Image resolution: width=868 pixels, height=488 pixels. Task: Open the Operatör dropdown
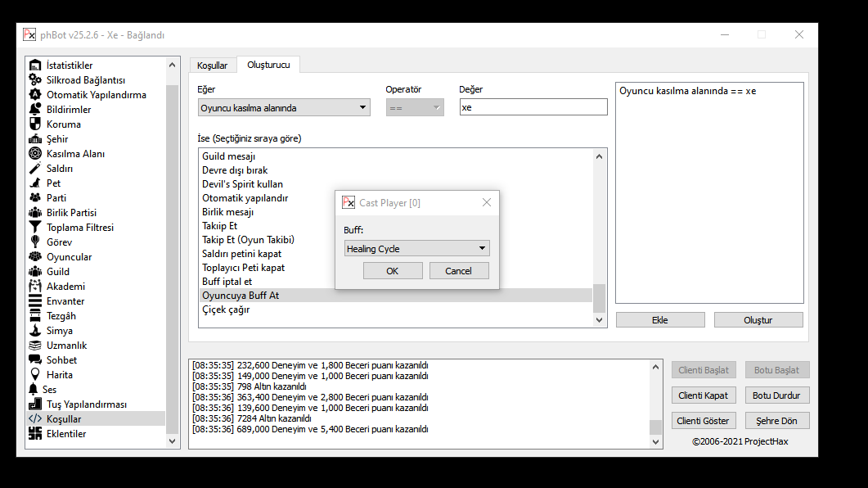pos(414,107)
